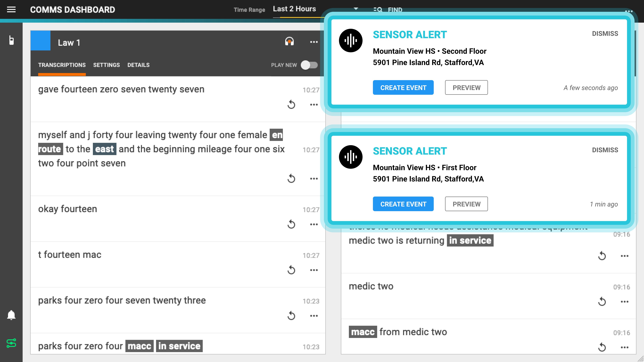This screenshot has height=362, width=644.
Task: Expand the Time Range dropdown arrow
Action: tap(356, 9)
